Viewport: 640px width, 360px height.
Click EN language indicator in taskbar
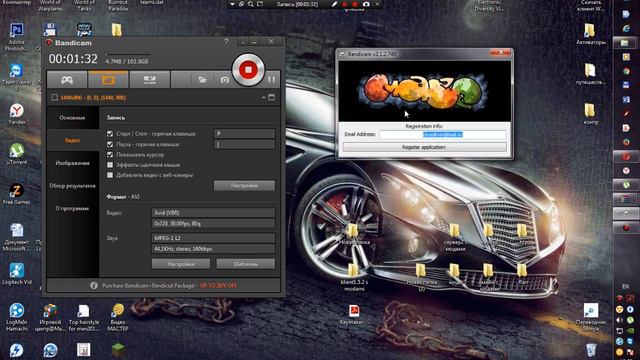pos(625,287)
